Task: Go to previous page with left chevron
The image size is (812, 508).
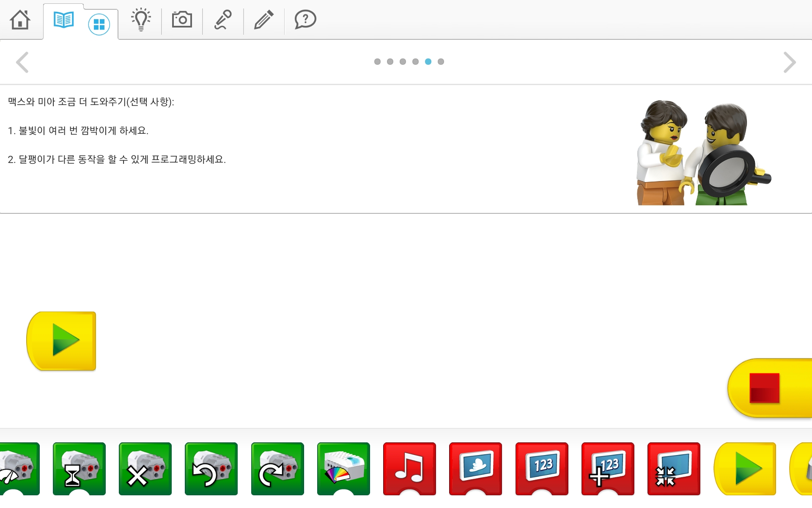Action: tap(22, 62)
